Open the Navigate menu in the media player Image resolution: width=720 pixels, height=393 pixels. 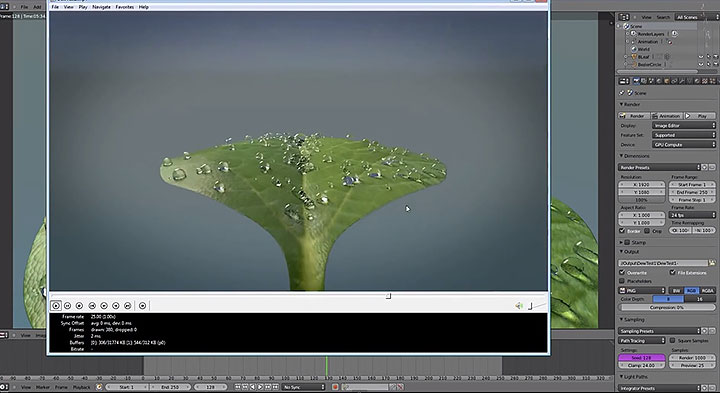click(x=101, y=7)
